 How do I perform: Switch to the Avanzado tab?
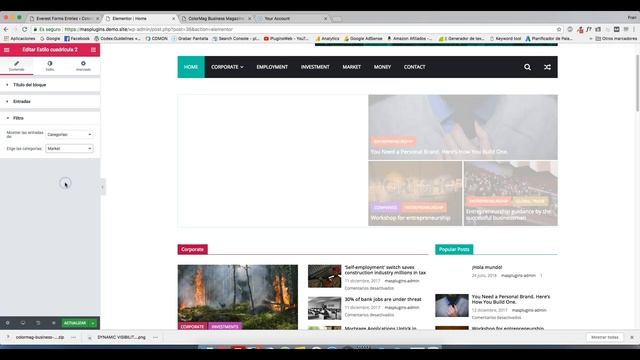(x=83, y=66)
